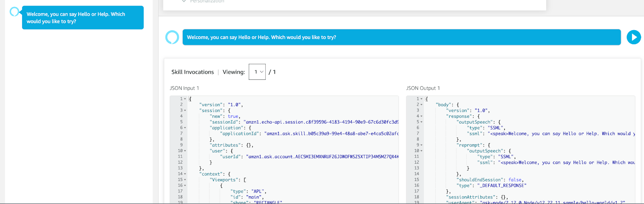The width and height of the screenshot is (644, 204).
Task: Fold the "body" object in JSON Output
Action: [421, 105]
